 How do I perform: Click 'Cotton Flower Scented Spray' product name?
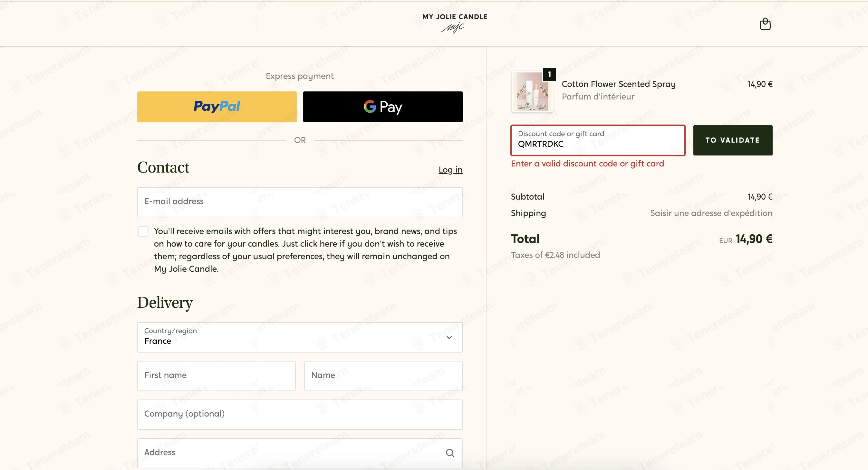click(x=618, y=84)
